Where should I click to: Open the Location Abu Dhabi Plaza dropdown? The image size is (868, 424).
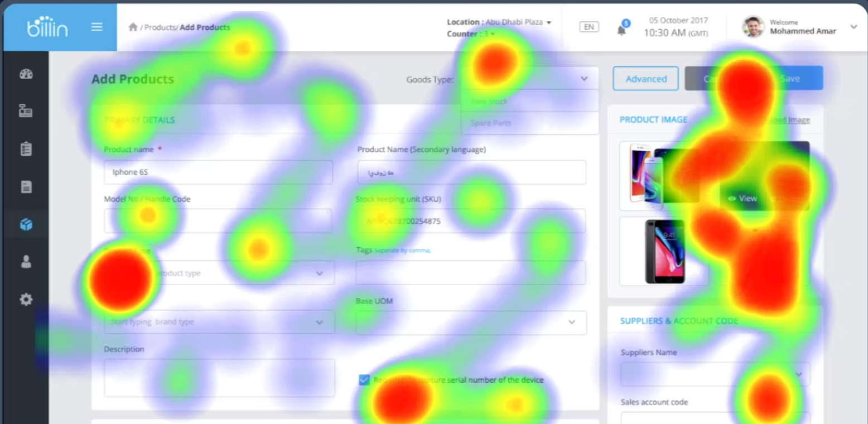point(499,22)
